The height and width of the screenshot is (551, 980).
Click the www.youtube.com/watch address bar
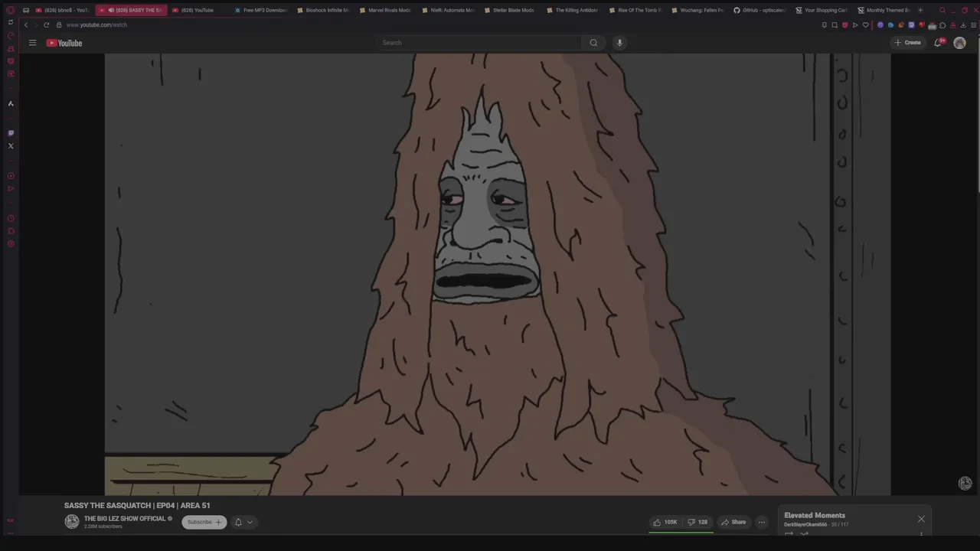96,25
